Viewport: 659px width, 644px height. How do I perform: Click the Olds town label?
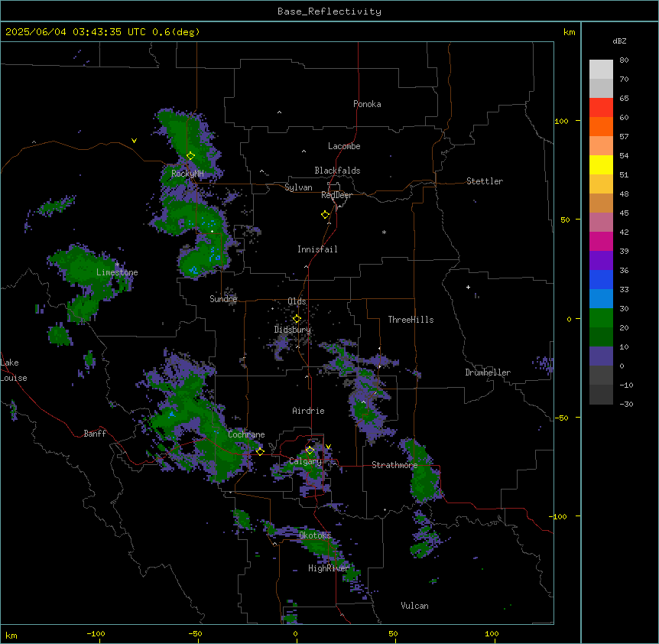click(297, 301)
